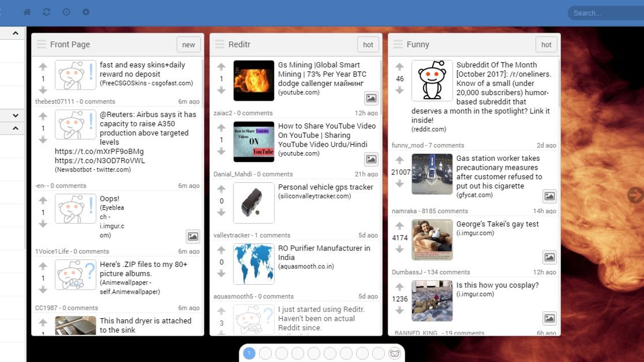Collapse the top sidebar section chevron
Viewport: 644px width, 362px height.
click(x=16, y=33)
